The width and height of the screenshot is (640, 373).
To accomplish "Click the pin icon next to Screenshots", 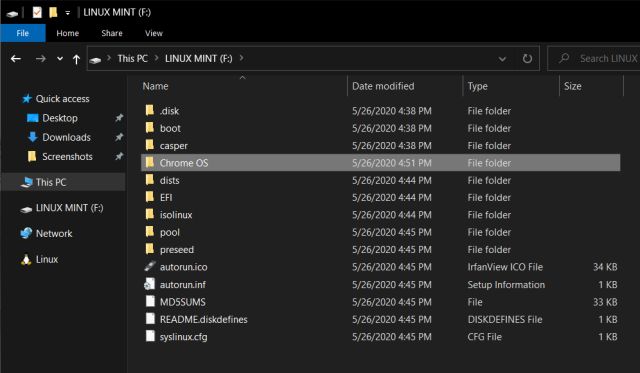I will (119, 157).
